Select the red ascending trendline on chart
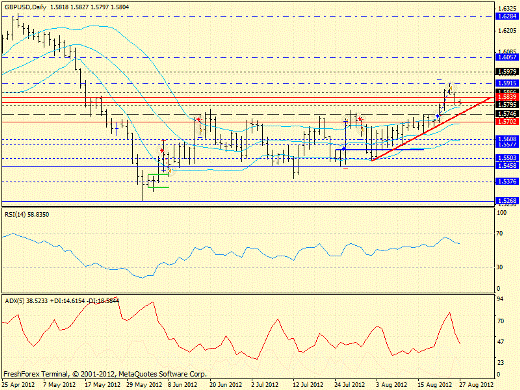 [431, 129]
